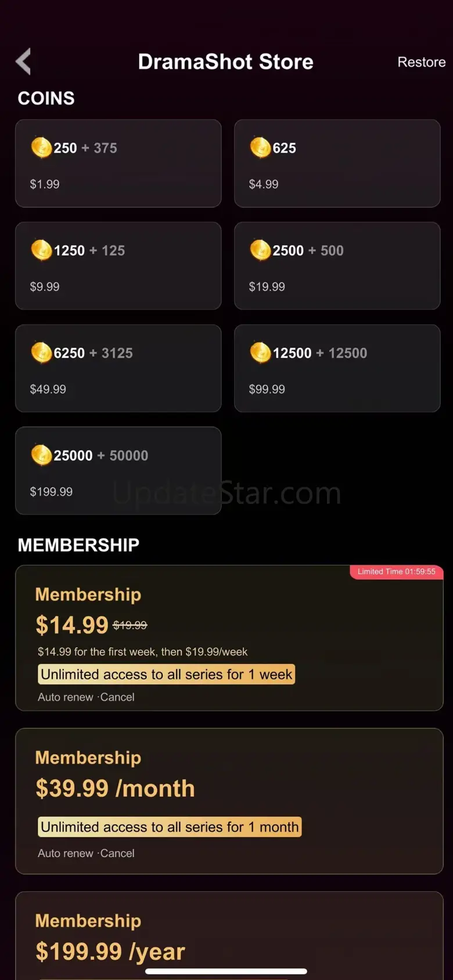Tap the Unlimited access for 1 month banner
The image size is (453, 980).
click(170, 827)
